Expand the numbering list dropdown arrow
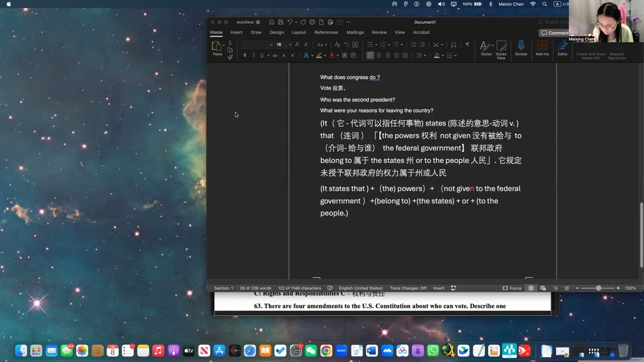 point(389,45)
